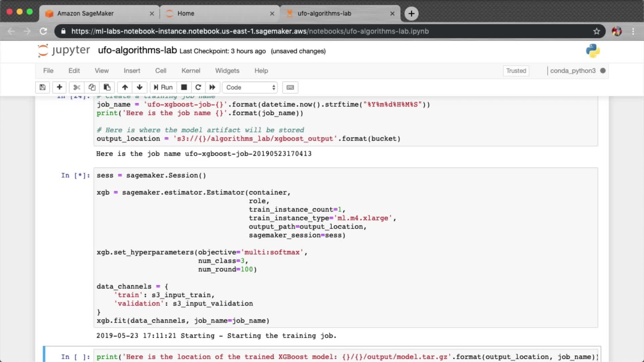Open the command palette keyboard icon
Viewport: 644px width, 362px height.
tap(290, 87)
